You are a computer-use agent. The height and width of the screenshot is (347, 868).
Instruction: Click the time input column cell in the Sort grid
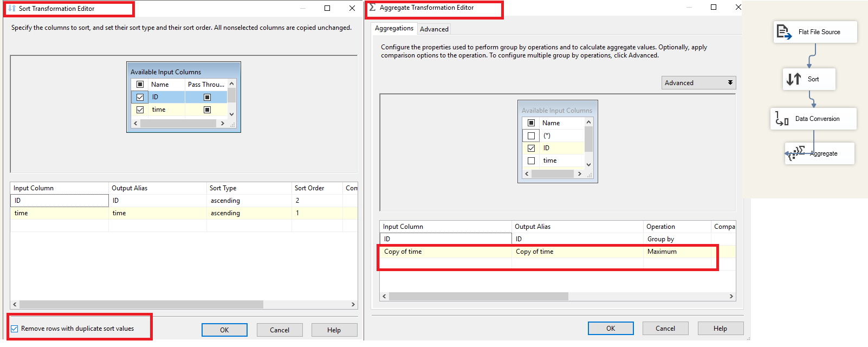point(60,213)
